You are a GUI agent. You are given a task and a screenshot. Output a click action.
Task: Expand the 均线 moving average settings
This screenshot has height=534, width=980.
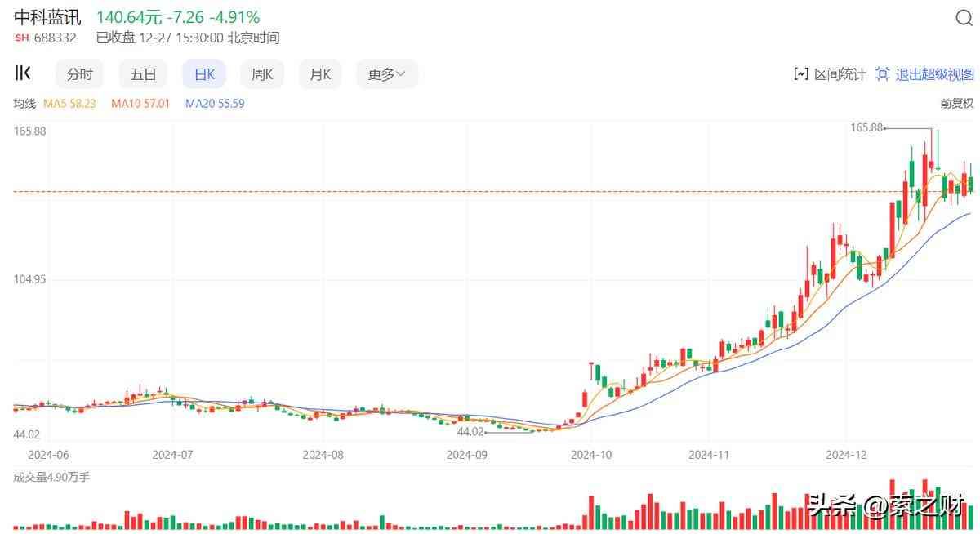click(x=24, y=104)
